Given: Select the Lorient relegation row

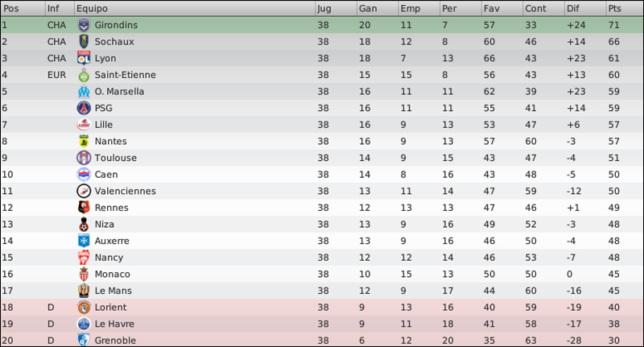Looking at the screenshot, I should coord(322,308).
